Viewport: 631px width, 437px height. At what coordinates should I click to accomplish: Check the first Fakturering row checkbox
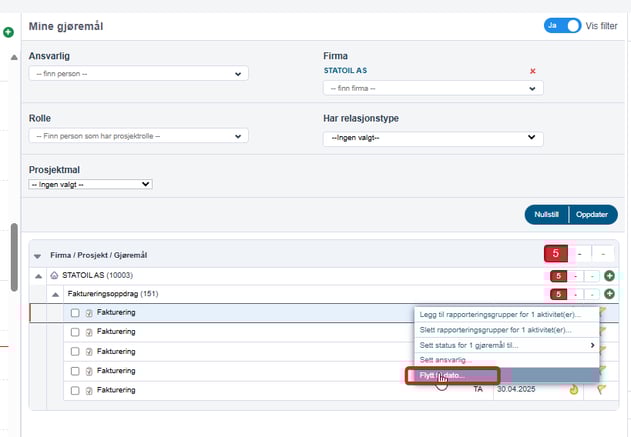coord(75,313)
